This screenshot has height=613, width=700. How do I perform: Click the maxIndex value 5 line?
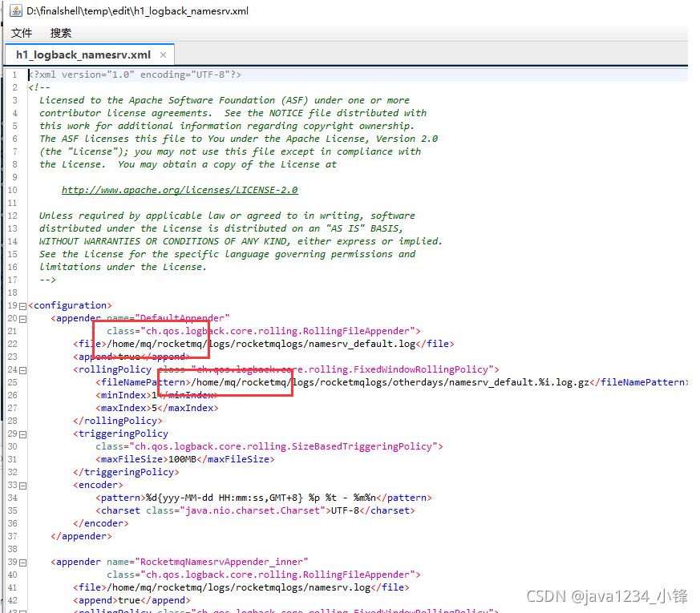(x=157, y=408)
